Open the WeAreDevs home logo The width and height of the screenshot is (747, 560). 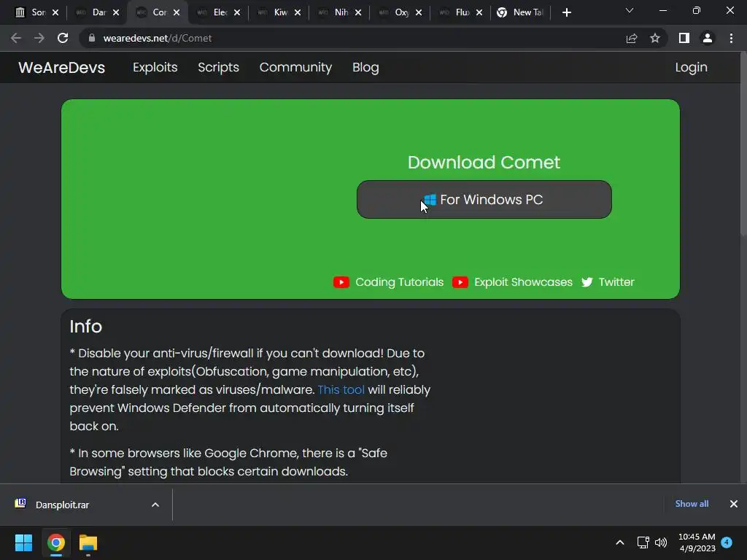[x=61, y=68]
